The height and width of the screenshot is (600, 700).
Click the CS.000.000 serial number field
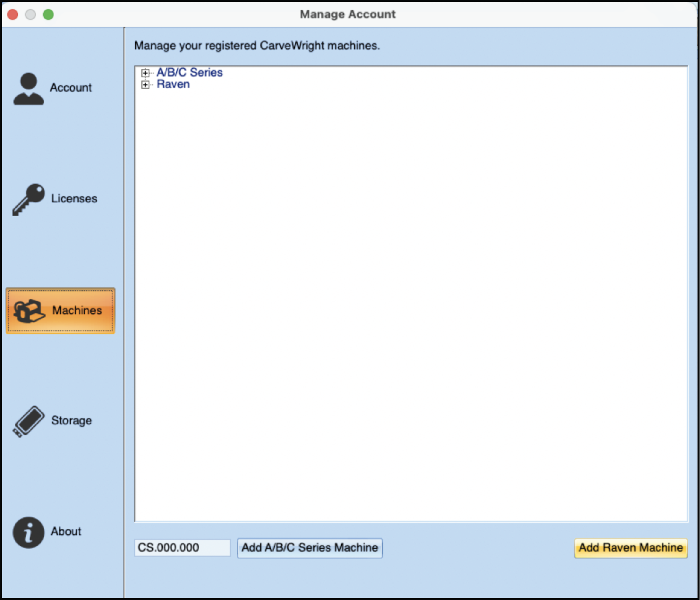click(182, 547)
